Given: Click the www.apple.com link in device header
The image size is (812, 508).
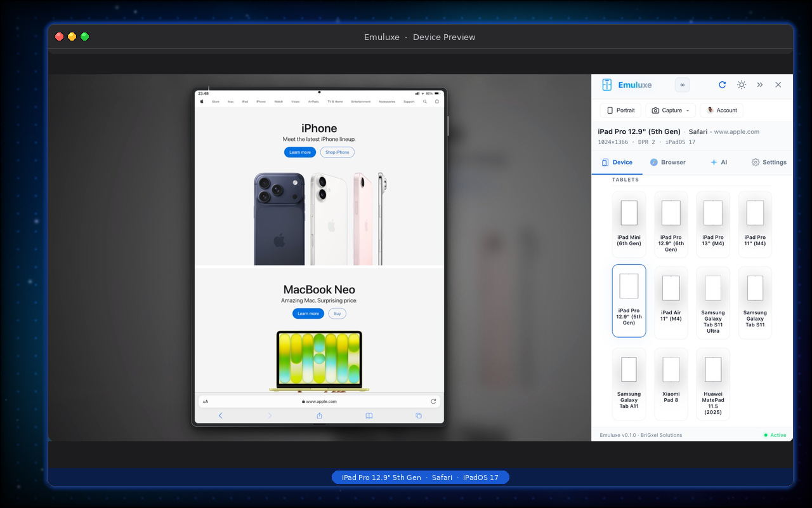Looking at the screenshot, I should coord(737,132).
